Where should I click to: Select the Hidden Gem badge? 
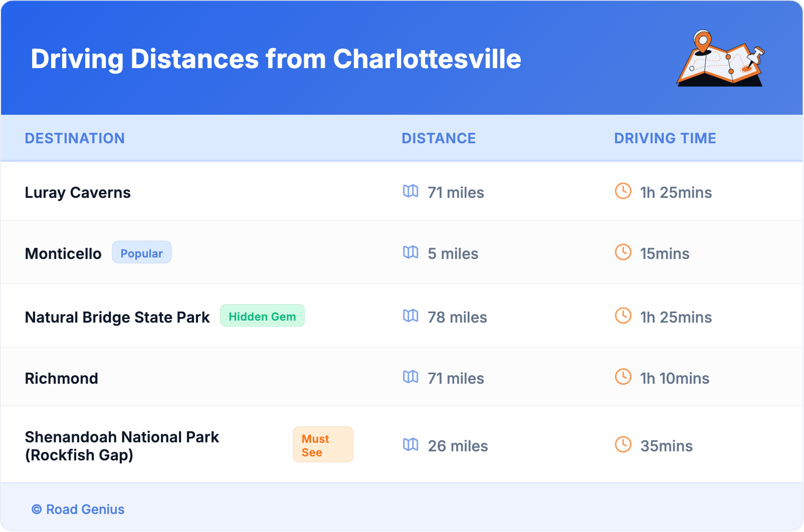262,316
